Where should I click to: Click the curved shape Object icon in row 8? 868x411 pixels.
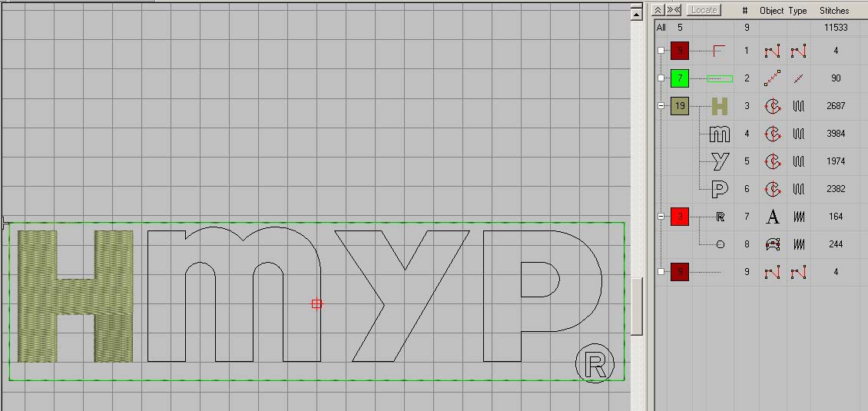point(773,244)
